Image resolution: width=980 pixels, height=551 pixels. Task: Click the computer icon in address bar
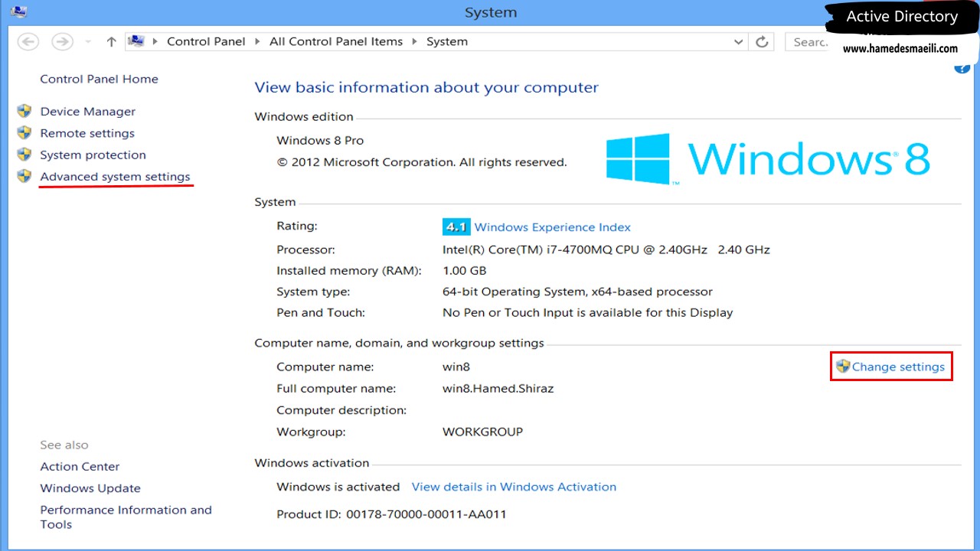136,41
